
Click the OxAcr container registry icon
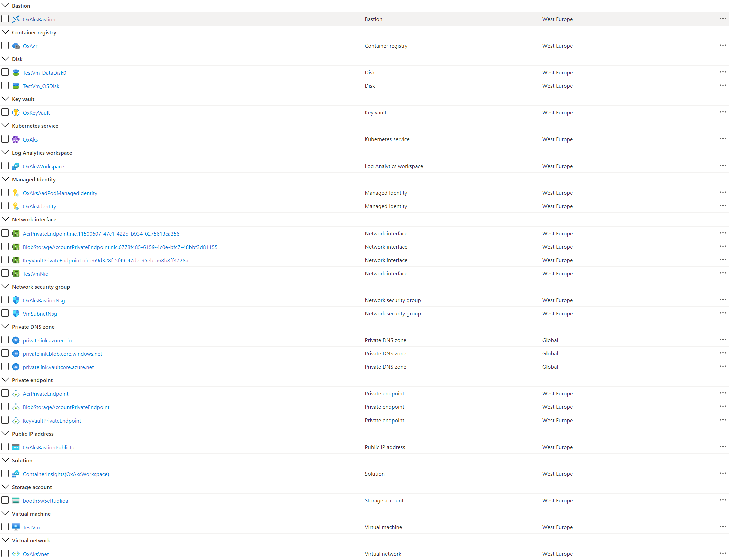[16, 46]
